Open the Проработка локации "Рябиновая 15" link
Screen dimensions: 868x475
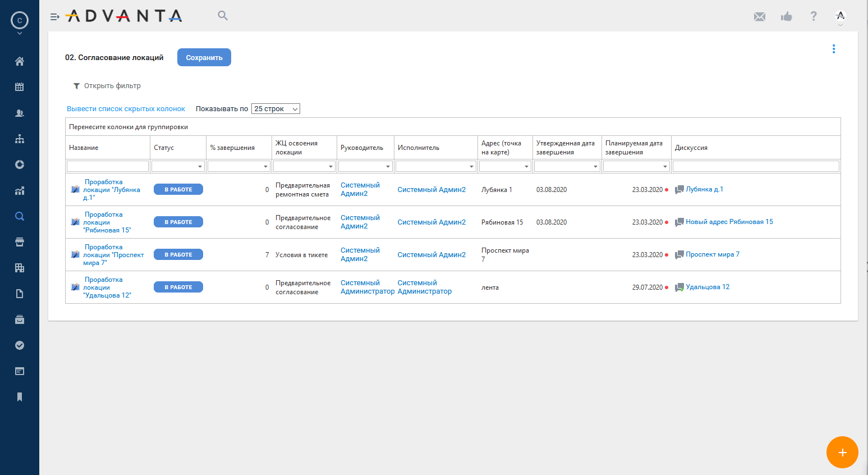coord(107,222)
